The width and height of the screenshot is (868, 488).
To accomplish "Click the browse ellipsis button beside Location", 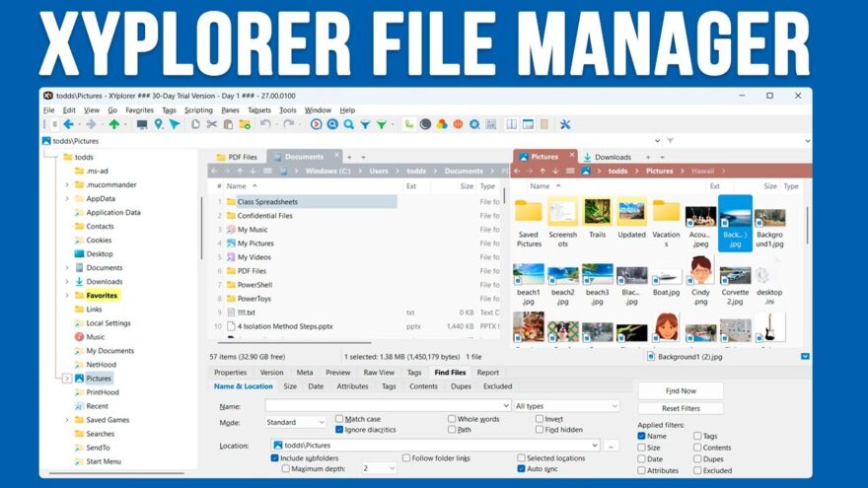I will coord(612,446).
